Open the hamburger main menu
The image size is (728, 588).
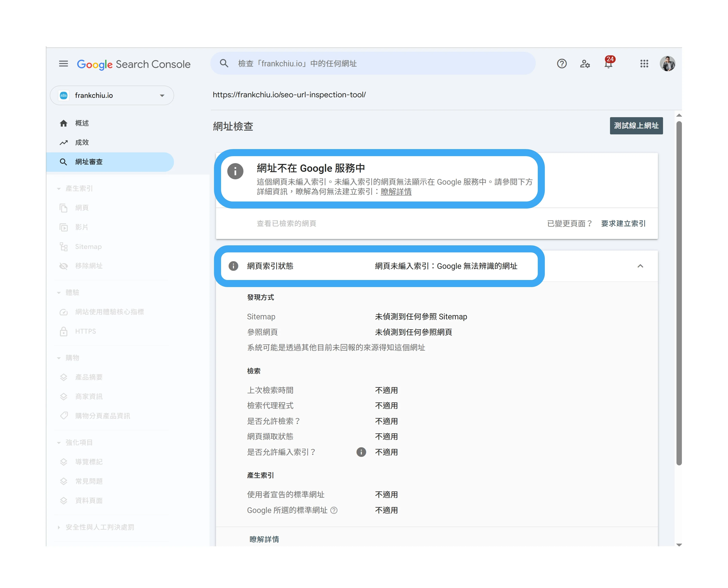[x=63, y=64]
